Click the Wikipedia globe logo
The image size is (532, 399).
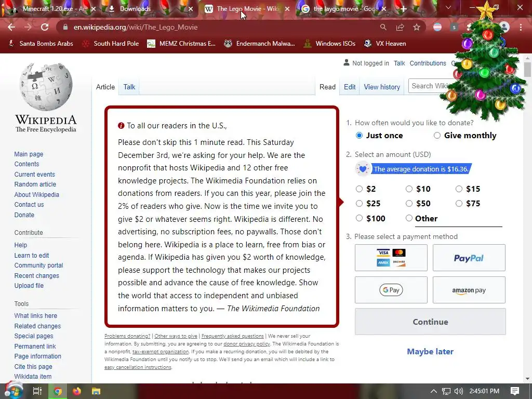click(46, 87)
